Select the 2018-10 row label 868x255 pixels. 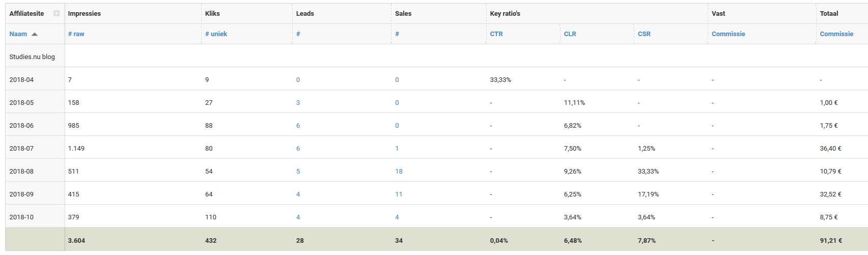[21, 217]
